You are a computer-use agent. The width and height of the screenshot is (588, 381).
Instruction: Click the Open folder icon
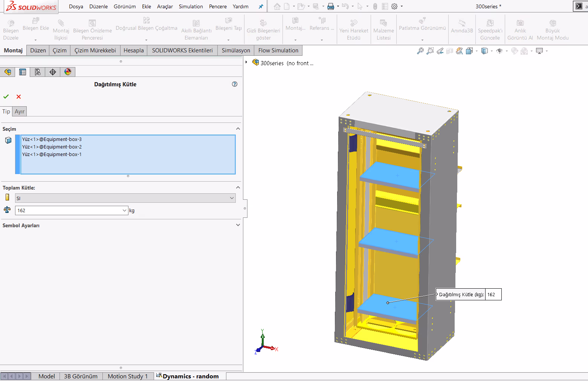point(301,6)
